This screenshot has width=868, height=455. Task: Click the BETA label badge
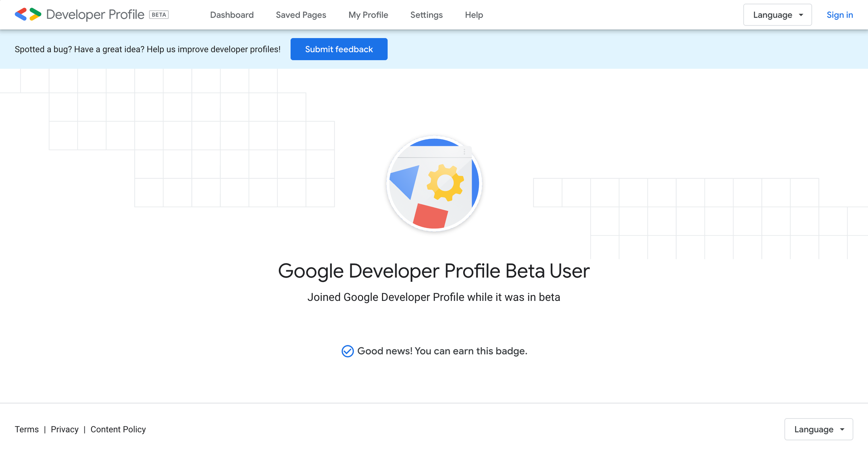[x=159, y=15]
